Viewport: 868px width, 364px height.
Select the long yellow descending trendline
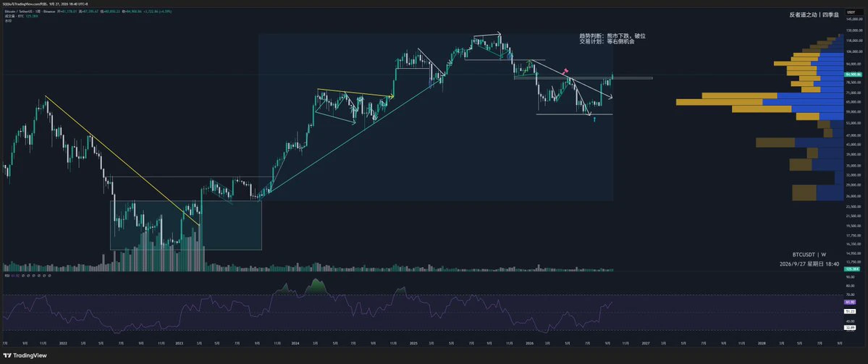122,161
